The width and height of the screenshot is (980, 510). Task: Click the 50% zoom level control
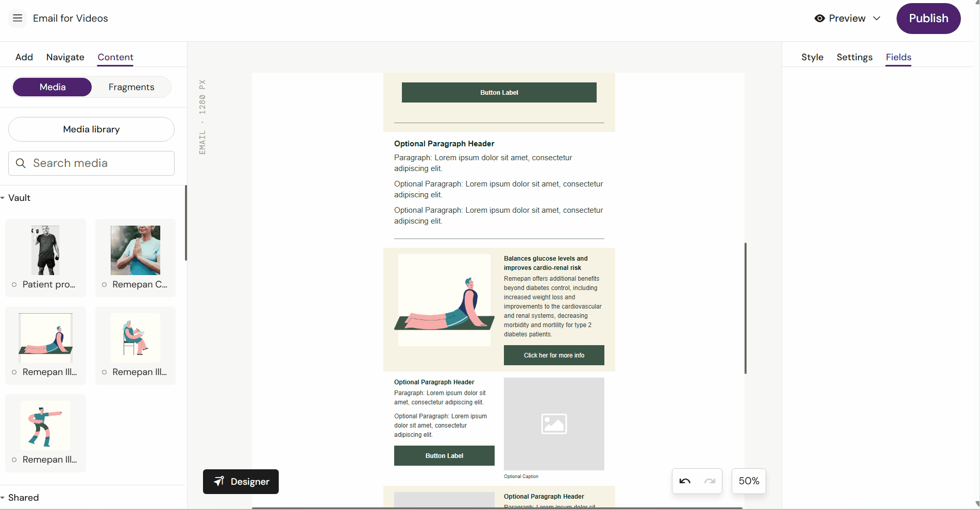[x=749, y=481]
